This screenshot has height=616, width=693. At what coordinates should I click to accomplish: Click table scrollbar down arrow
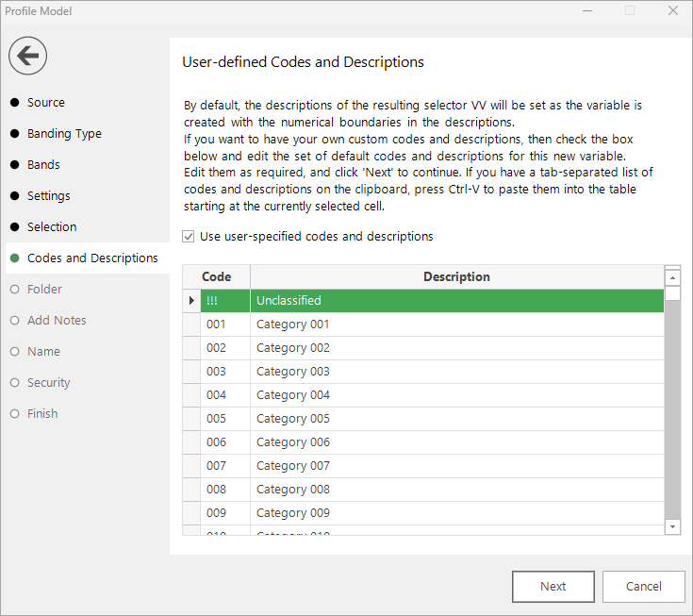pyautogui.click(x=672, y=526)
